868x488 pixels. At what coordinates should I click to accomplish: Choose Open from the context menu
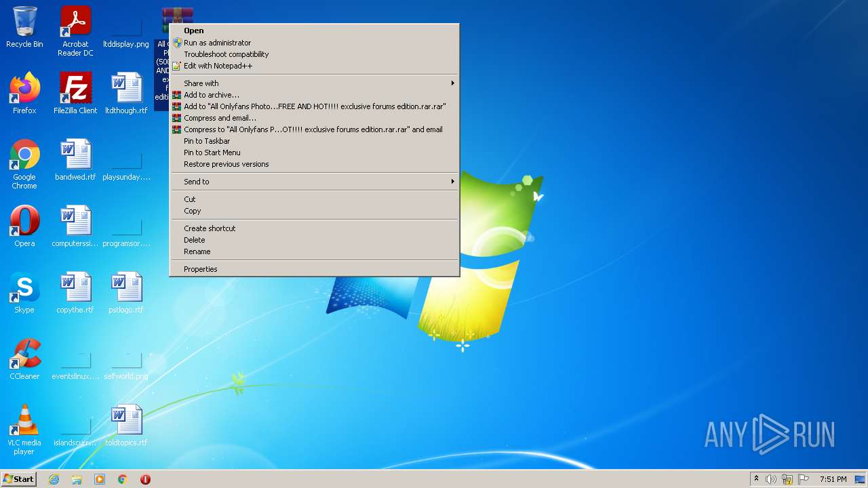314,30
